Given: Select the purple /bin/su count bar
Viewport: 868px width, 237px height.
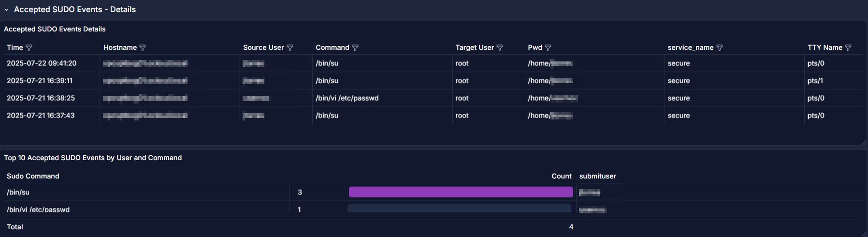Looking at the screenshot, I should pos(461,192).
